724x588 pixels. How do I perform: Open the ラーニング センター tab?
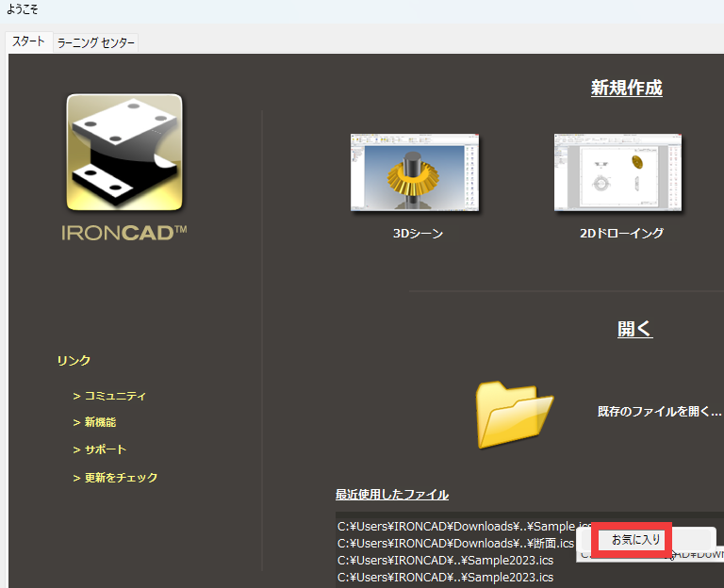(95, 43)
